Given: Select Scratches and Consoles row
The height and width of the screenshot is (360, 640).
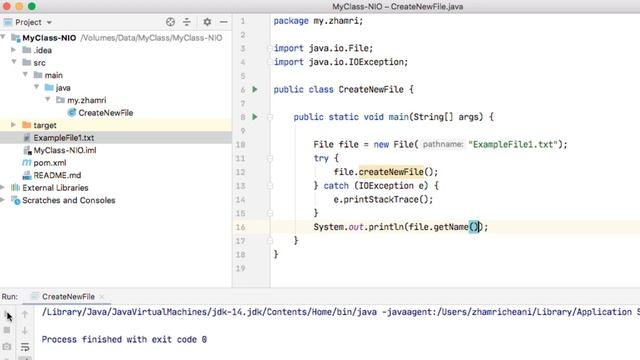Looking at the screenshot, I should click(116, 200).
